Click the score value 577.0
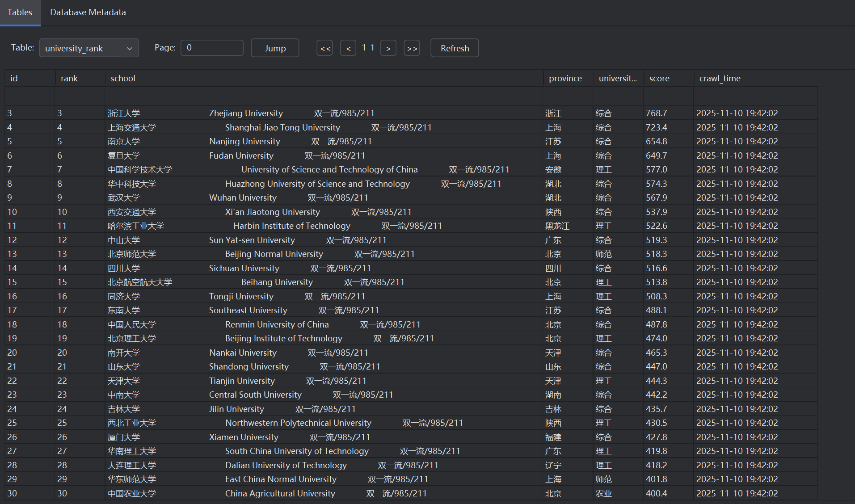 [669, 169]
